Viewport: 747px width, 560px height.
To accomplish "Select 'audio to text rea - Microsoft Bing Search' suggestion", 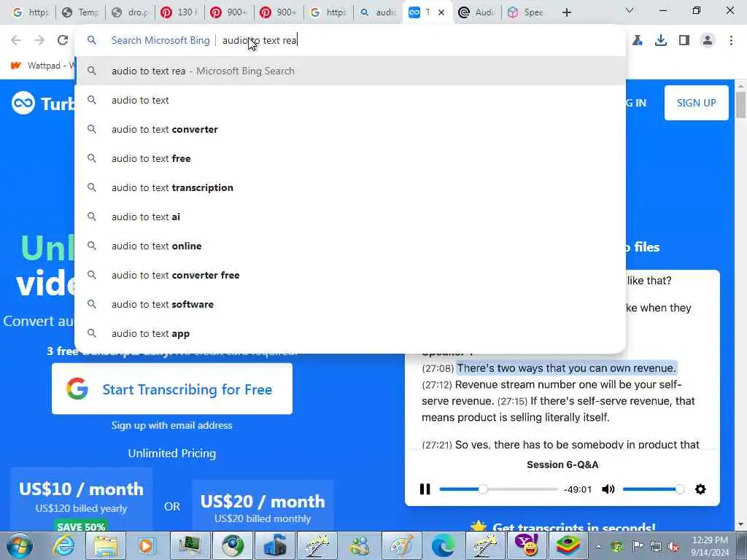I will tap(350, 71).
